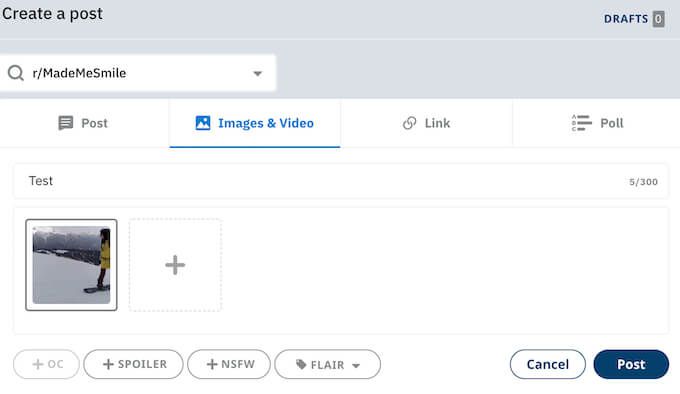Image resolution: width=680 pixels, height=394 pixels.
Task: Expand the community selector dropdown arrow
Action: [x=258, y=73]
